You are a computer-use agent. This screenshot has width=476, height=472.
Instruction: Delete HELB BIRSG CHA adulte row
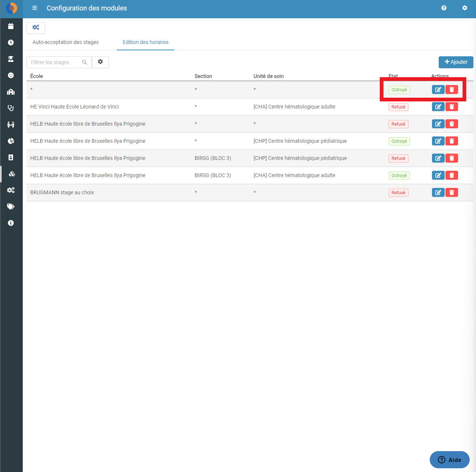coord(452,175)
